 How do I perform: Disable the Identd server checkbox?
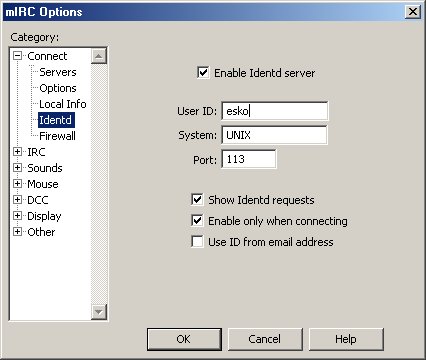(203, 73)
